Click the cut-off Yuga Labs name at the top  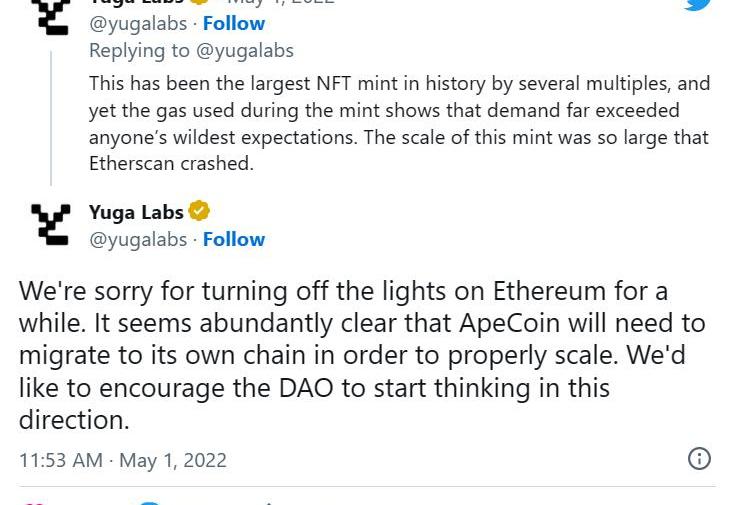pos(136,2)
